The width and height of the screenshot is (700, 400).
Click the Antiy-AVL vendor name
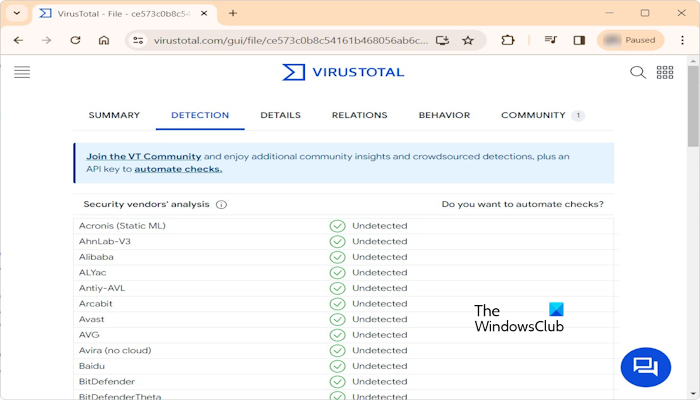(102, 288)
